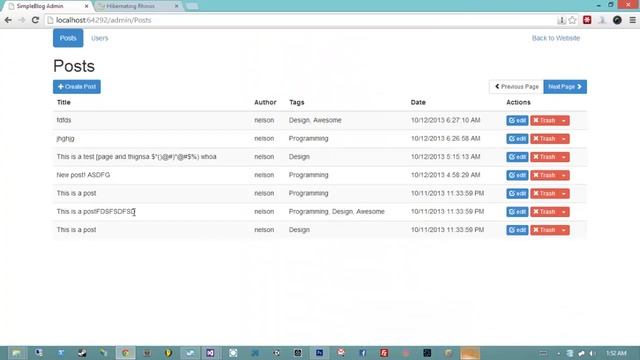This screenshot has height=360, width=640.
Task: Click the 'New post! ASDFG' title text
Action: 83,175
